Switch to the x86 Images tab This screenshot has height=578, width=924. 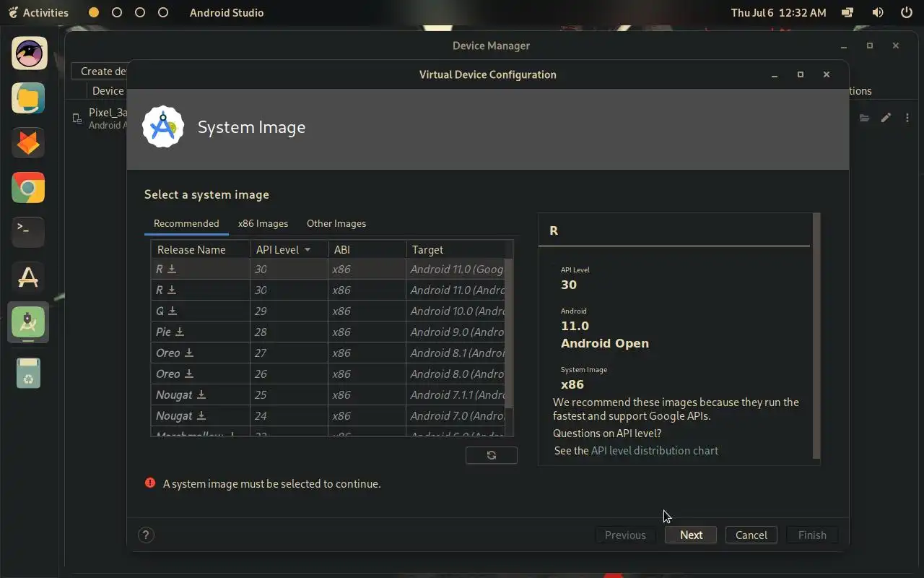(x=263, y=223)
